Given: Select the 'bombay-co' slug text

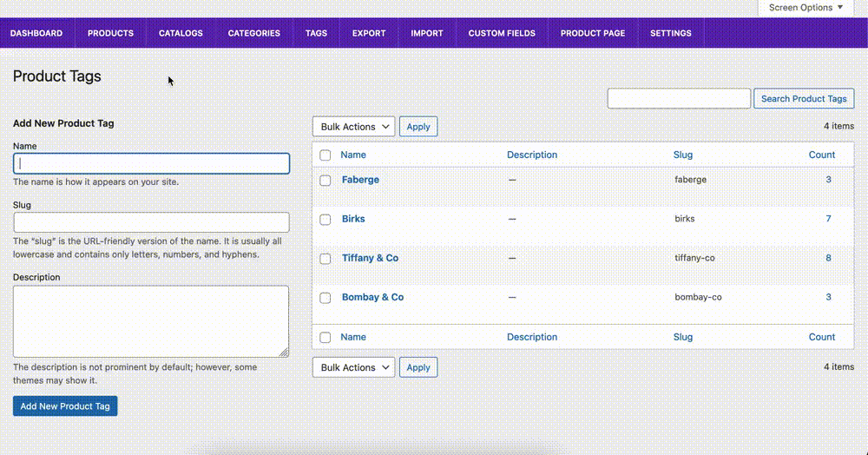Looking at the screenshot, I should (x=698, y=297).
